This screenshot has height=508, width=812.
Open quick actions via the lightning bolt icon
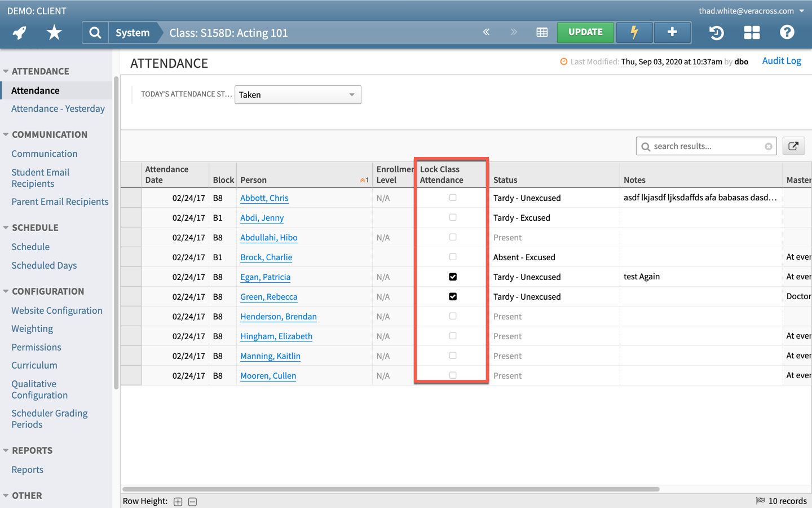point(634,32)
